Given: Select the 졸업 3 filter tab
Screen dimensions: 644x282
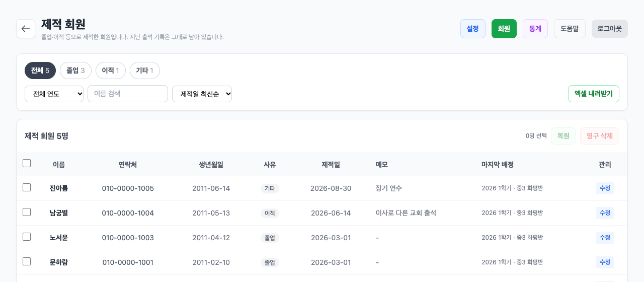Looking at the screenshot, I should click(75, 70).
